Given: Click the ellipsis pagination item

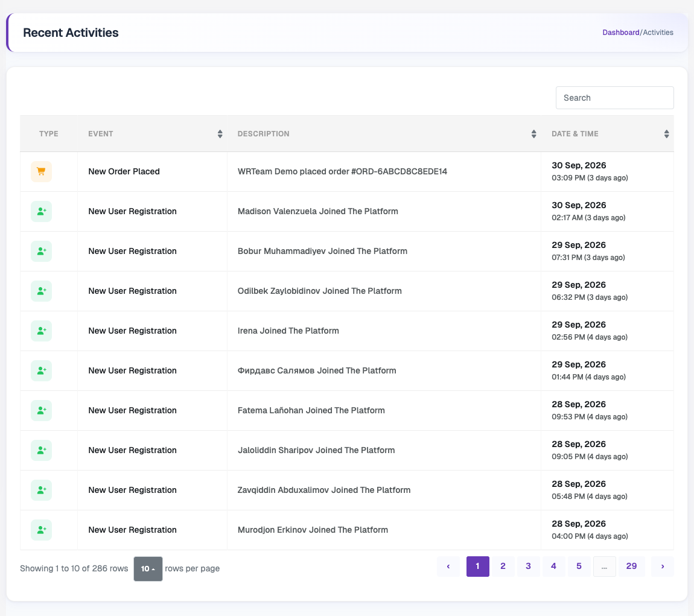Looking at the screenshot, I should click(604, 567).
